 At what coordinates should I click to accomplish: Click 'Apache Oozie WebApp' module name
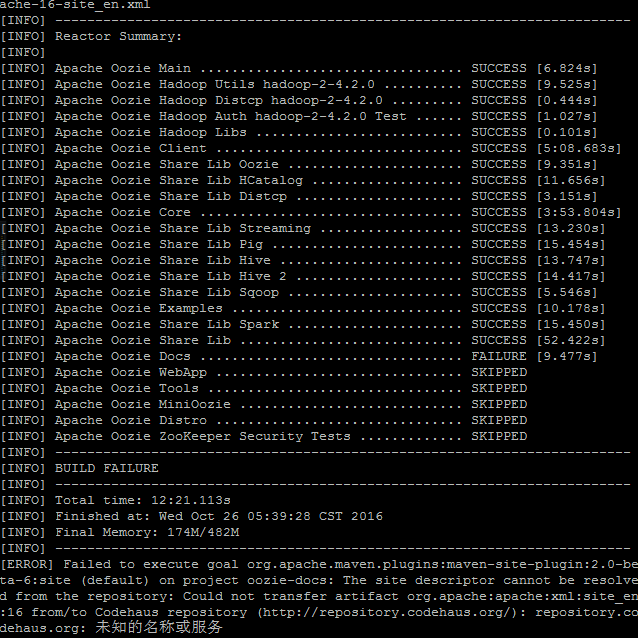[x=131, y=372]
